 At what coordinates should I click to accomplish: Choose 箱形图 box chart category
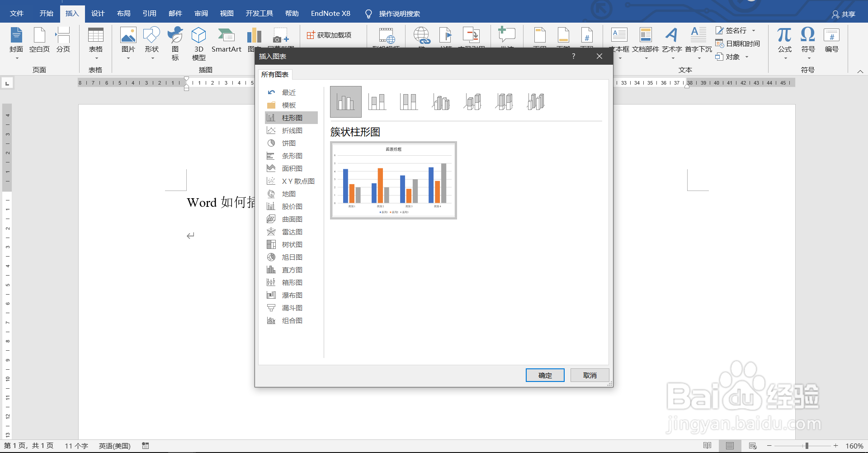pos(291,282)
